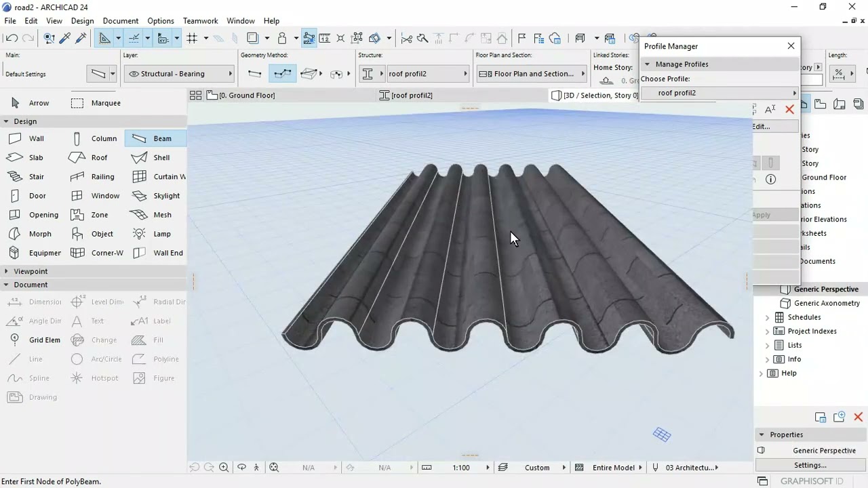
Task: Toggle the Suspend Groups icon
Action: point(309,38)
